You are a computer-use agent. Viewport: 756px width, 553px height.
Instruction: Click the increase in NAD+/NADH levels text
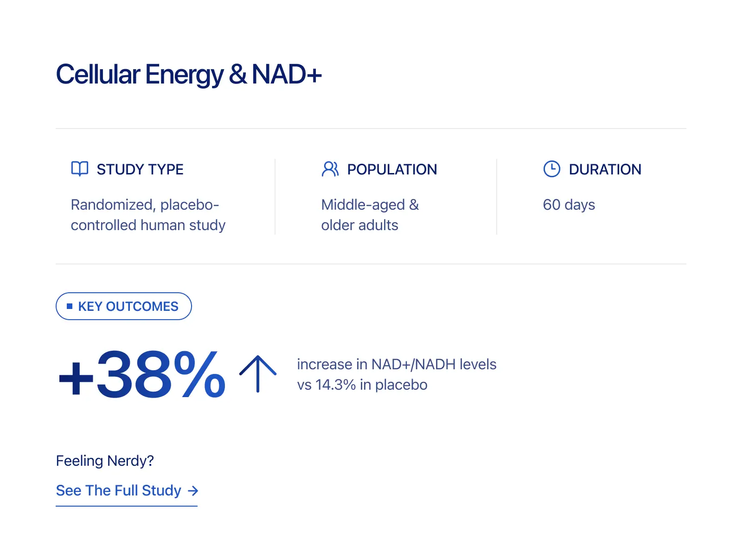[397, 364]
